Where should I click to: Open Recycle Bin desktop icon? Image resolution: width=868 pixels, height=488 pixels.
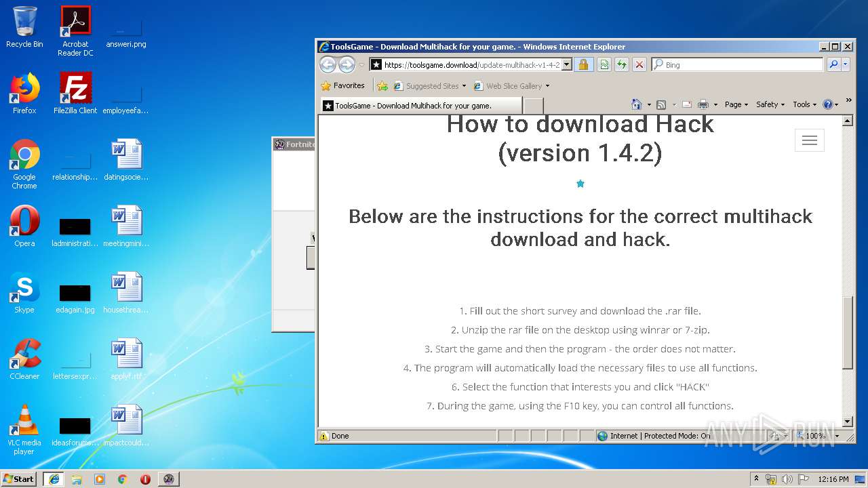coord(24,27)
